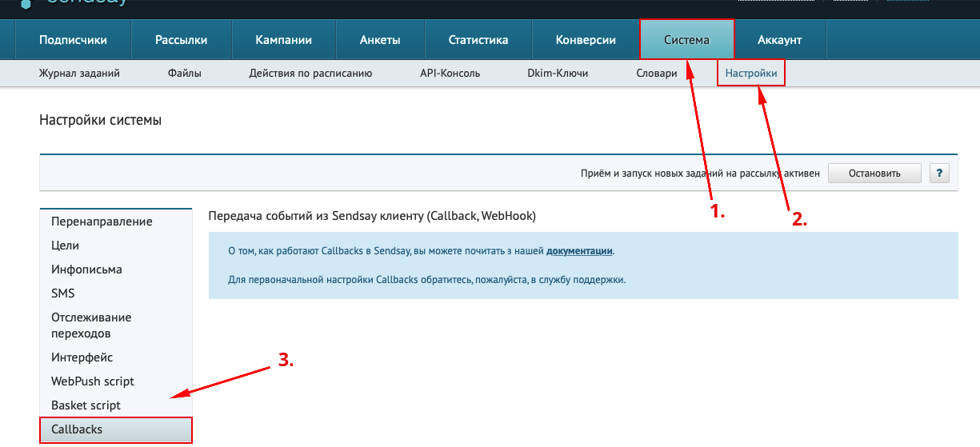
Task: Click the Sendsay logo in header
Action: [72, 3]
